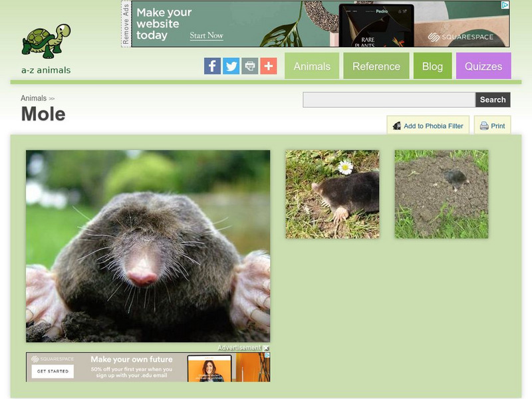Image resolution: width=532 pixels, height=399 pixels.
Task: Share page on Facebook
Action: 212,66
